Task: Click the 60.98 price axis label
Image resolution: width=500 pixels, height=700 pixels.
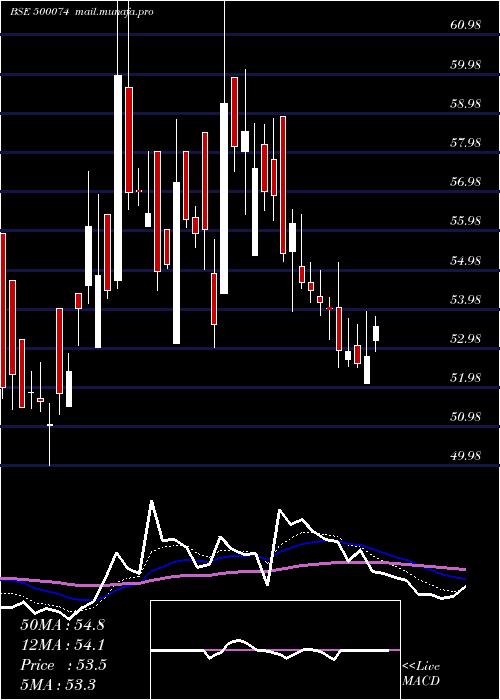Action: tap(466, 25)
